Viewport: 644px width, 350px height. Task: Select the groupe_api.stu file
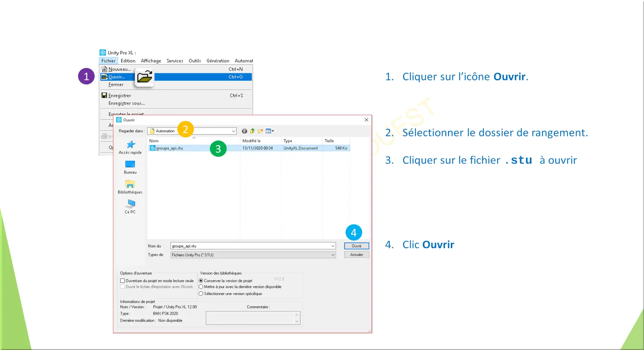click(169, 148)
